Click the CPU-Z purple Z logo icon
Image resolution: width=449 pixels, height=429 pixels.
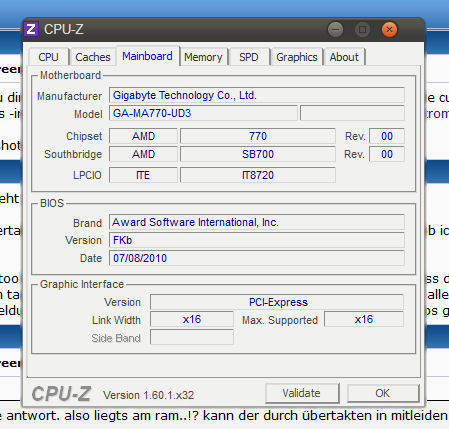coord(31,29)
